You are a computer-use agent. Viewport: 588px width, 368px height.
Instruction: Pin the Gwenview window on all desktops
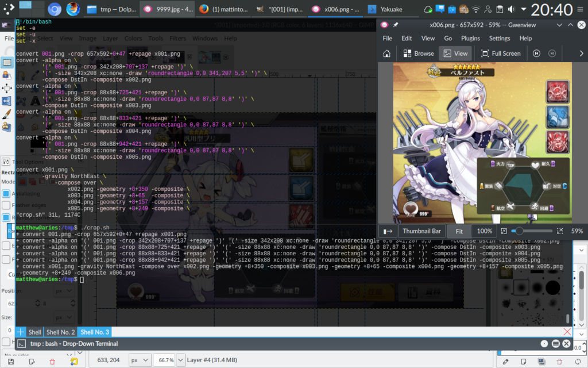tap(395, 25)
